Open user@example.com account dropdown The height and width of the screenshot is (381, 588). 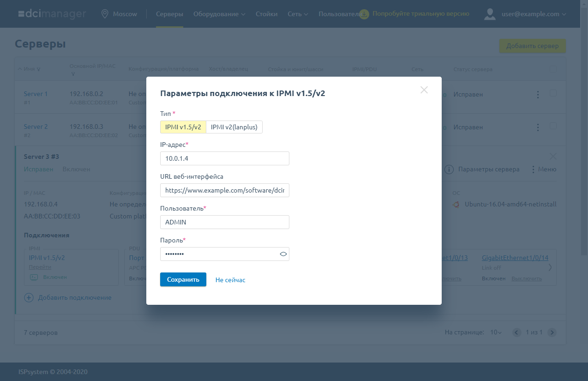[534, 14]
